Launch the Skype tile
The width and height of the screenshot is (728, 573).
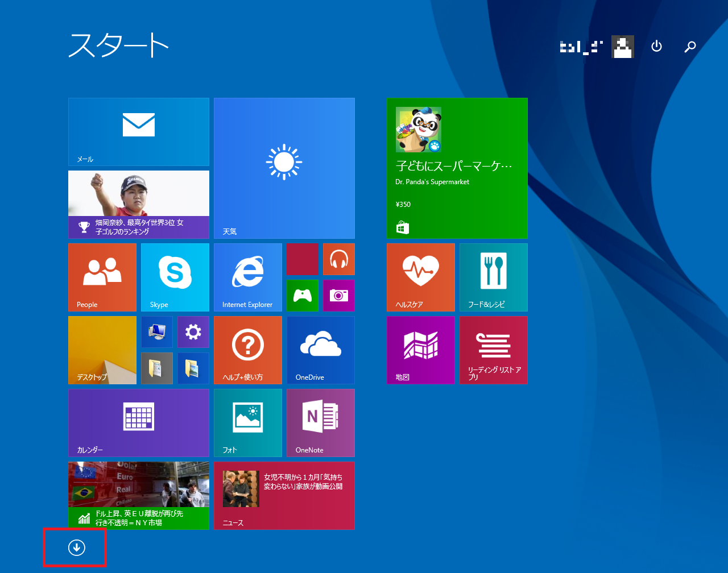[x=175, y=277]
